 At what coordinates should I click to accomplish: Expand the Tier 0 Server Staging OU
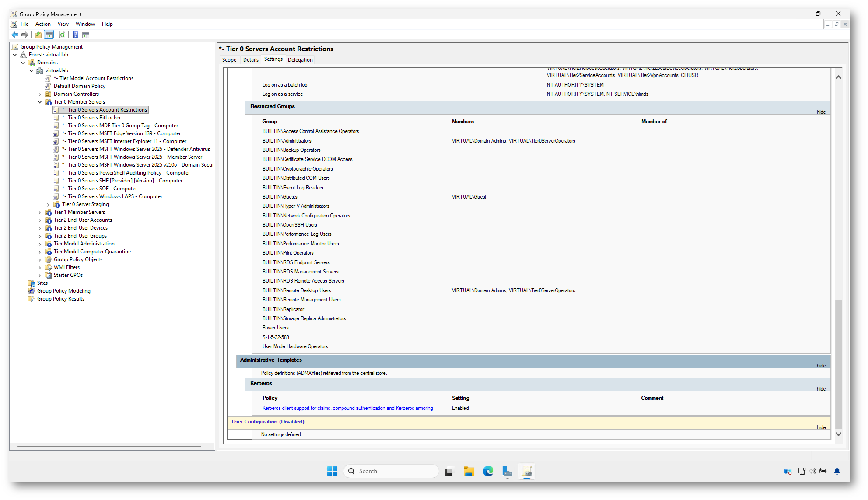[x=48, y=205]
